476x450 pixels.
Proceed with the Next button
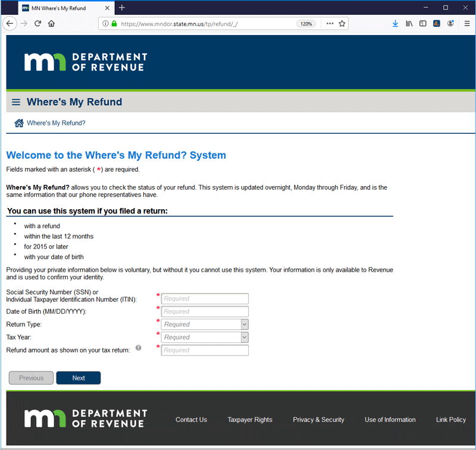click(79, 378)
